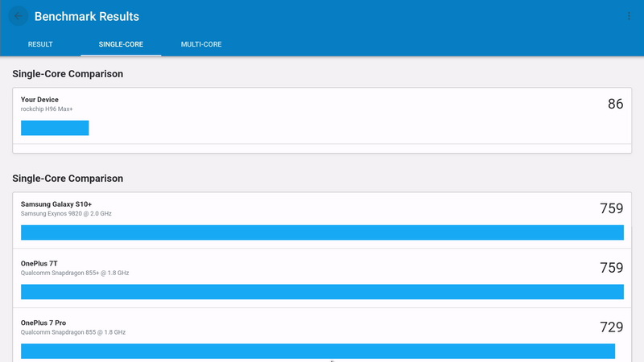This screenshot has height=362, width=644.
Task: Click the OnePlus 7T blue score bar
Action: point(322,292)
